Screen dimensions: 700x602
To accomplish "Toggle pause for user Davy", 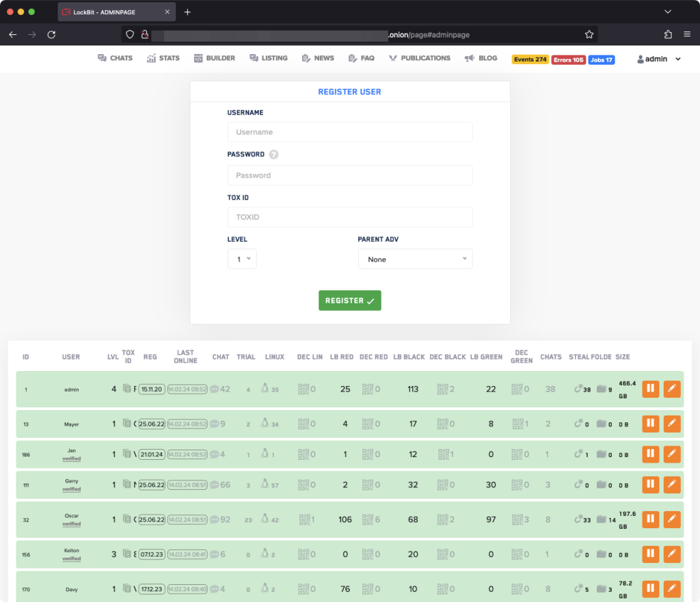I will click(x=650, y=588).
